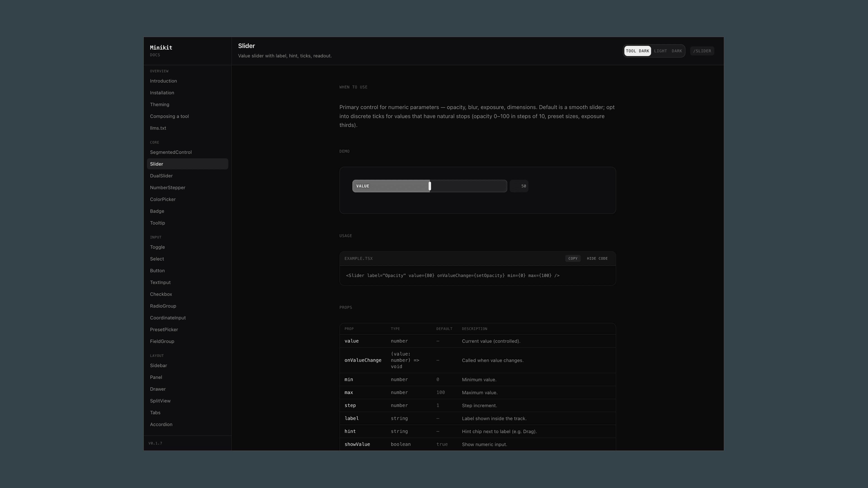This screenshot has height=488, width=868.
Task: Go to the ColorPicker component
Action: point(187,199)
